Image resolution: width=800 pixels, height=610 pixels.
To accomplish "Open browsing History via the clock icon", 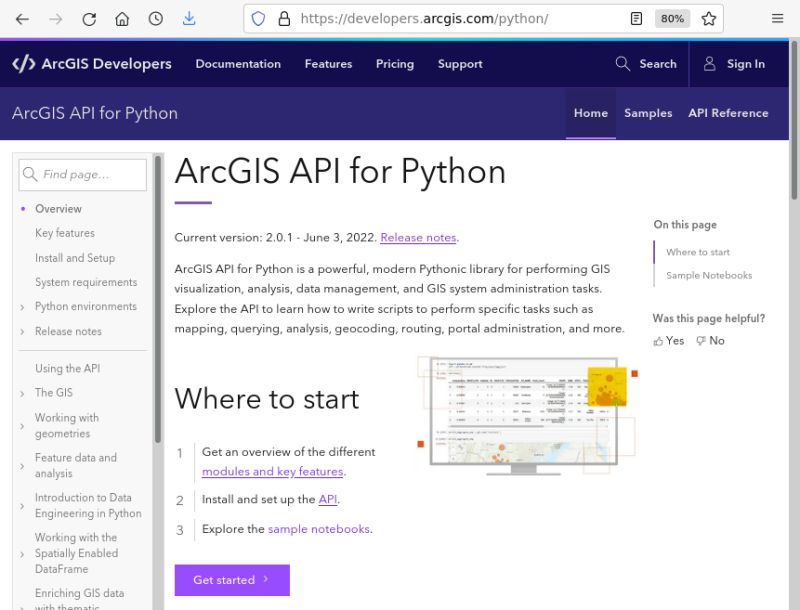I will pos(154,18).
